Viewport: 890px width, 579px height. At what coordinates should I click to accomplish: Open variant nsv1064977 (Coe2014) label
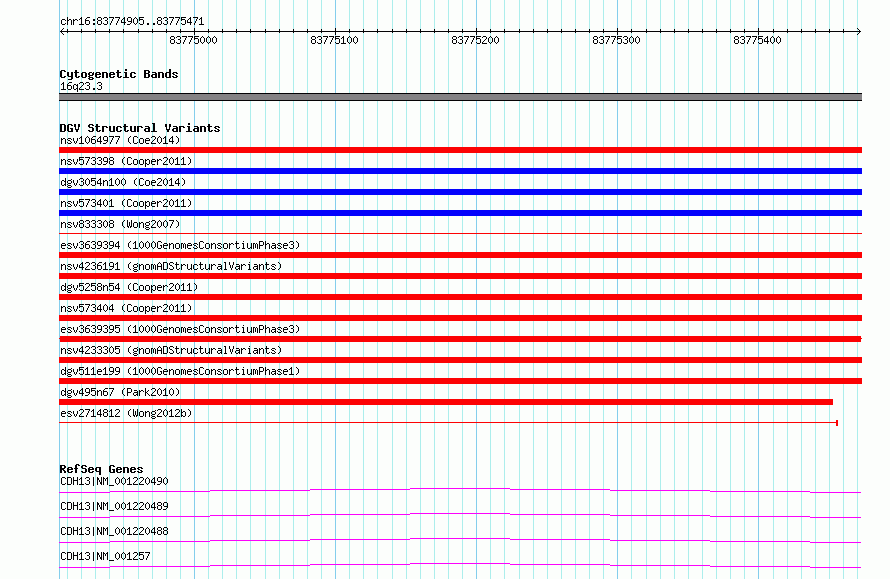coord(120,140)
